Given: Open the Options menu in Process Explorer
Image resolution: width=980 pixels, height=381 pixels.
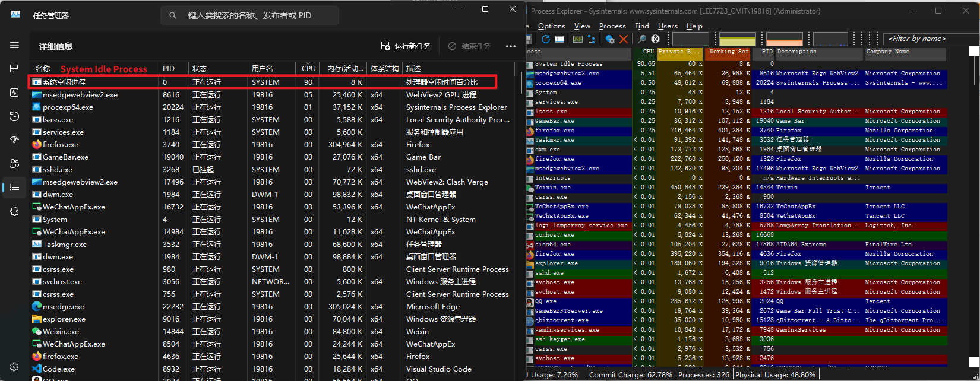Looking at the screenshot, I should (x=551, y=26).
